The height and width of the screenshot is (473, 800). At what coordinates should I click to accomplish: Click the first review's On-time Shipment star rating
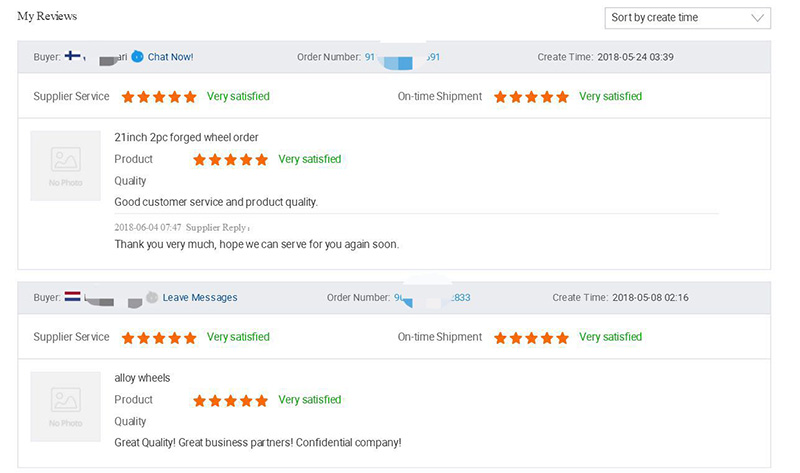pos(531,96)
